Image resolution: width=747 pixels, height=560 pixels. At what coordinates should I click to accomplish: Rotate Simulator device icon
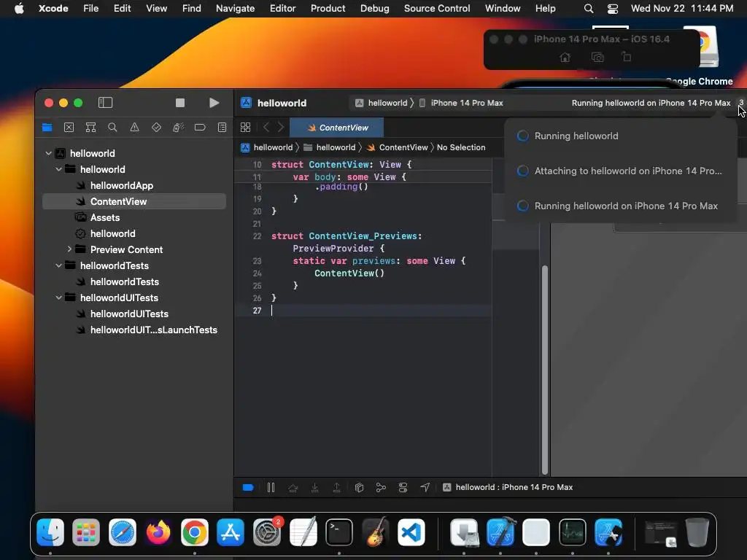(627, 58)
